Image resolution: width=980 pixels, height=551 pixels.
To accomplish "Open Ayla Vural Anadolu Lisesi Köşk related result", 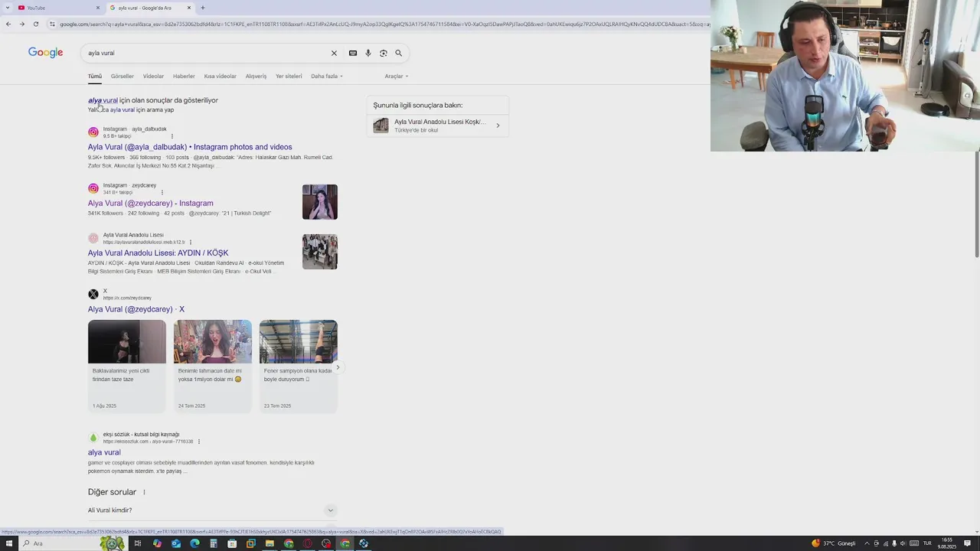I will 437,126.
